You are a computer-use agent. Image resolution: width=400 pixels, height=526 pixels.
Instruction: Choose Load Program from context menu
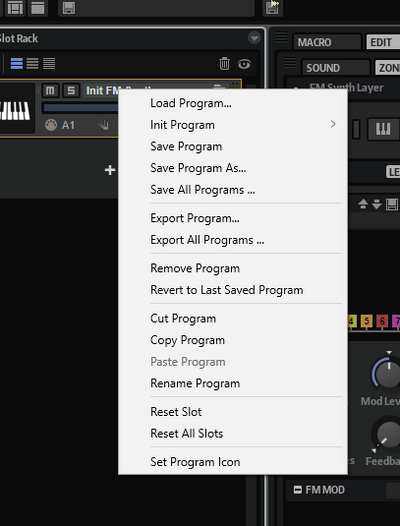(x=191, y=103)
